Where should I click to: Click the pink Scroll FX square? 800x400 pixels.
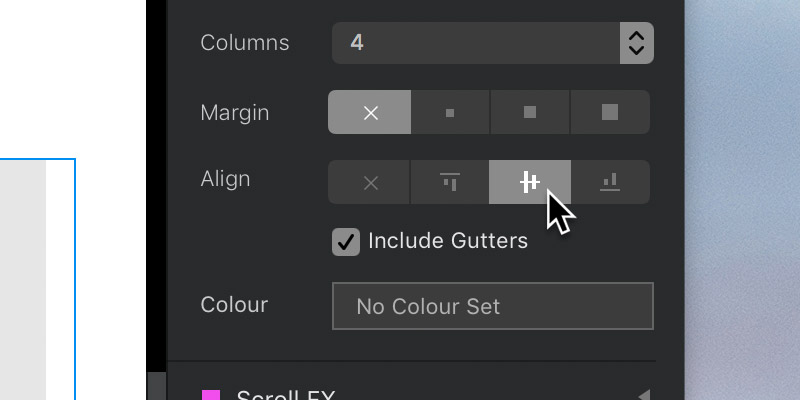click(x=211, y=395)
